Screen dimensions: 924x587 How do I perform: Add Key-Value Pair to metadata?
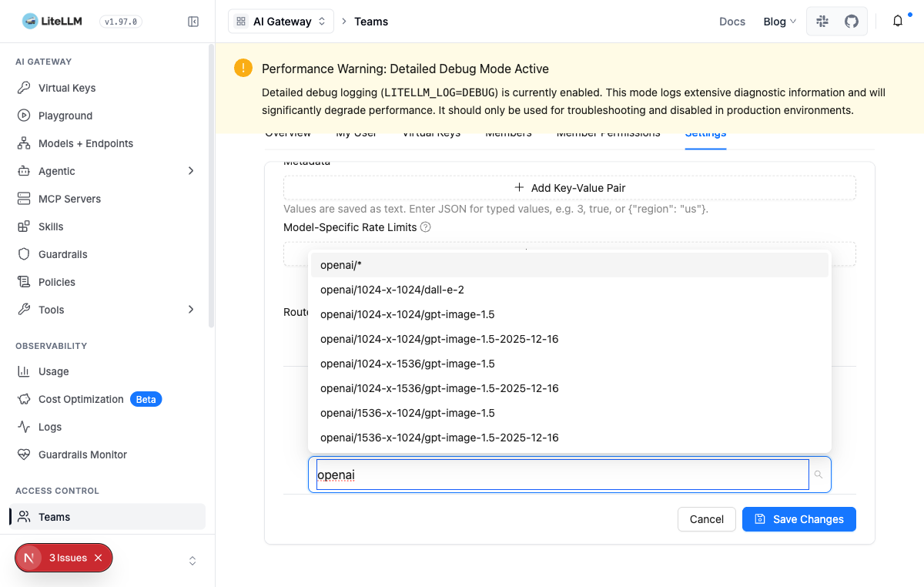570,188
